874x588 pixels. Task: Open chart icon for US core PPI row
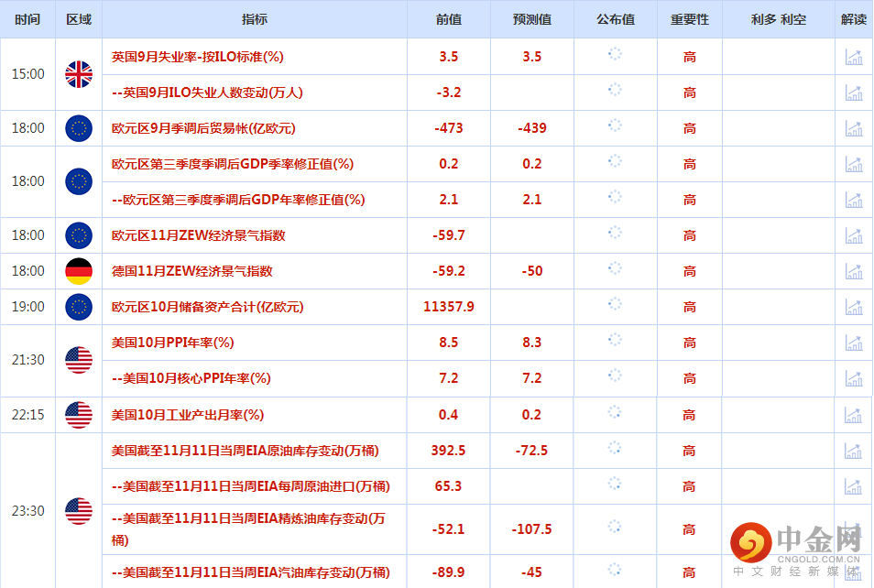tap(854, 378)
